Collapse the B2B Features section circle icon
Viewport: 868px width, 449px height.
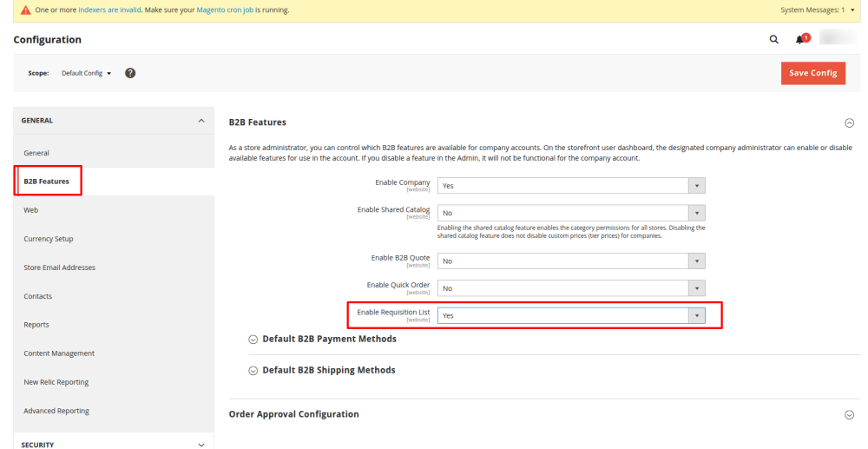848,122
